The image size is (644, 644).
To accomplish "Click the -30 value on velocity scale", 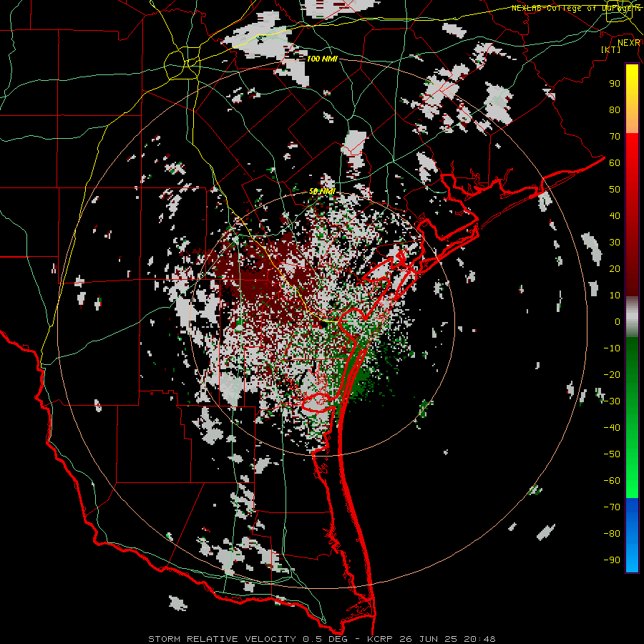I will click(x=612, y=401).
